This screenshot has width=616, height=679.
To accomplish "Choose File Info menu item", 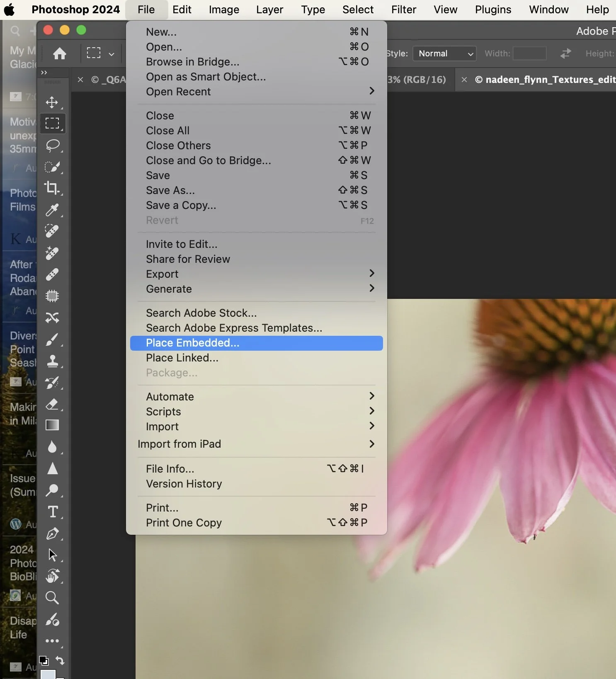I will point(257,469).
